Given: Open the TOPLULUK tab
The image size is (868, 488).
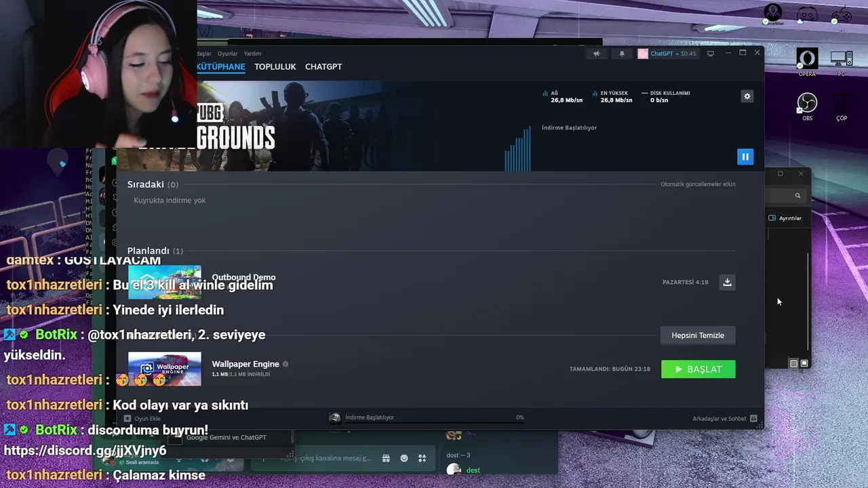Looking at the screenshot, I should (275, 67).
